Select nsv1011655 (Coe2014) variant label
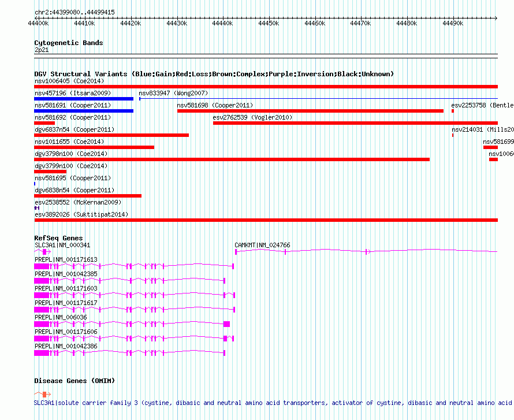Screen dimensions: 514x420 tap(69, 142)
